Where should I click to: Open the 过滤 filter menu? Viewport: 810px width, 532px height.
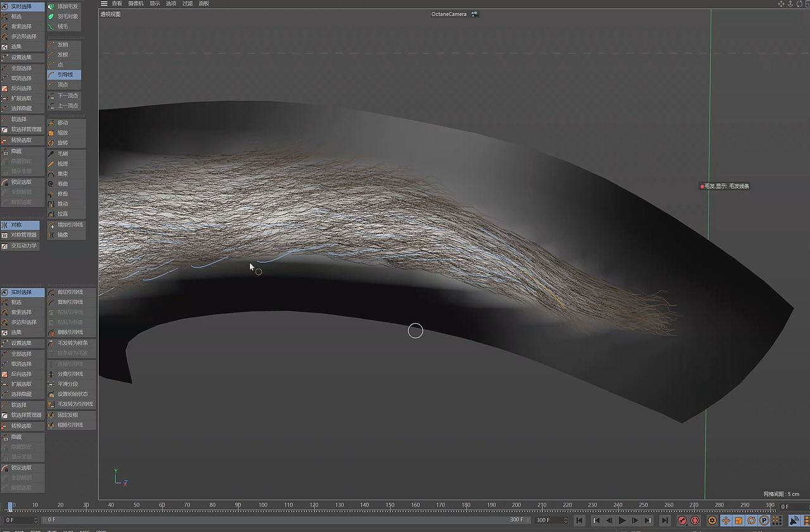187,4
